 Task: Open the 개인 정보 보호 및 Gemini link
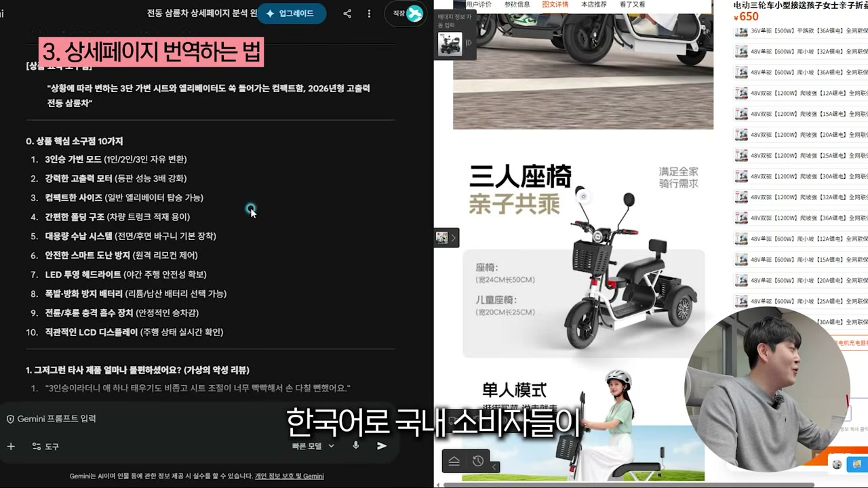coord(290,476)
